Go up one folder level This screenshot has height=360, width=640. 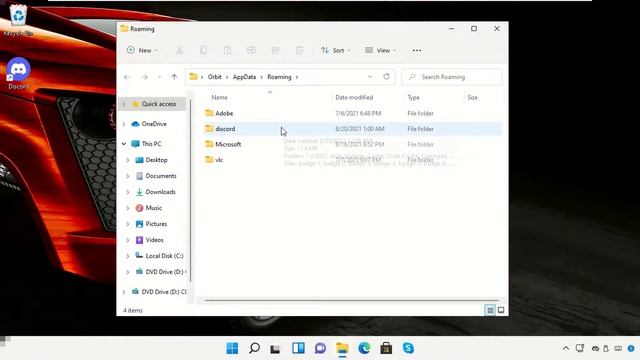coord(174,77)
